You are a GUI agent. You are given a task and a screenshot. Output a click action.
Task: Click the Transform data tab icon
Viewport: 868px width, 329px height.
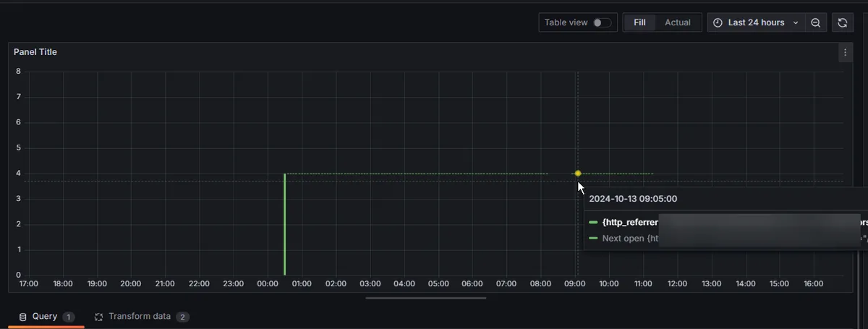click(99, 317)
